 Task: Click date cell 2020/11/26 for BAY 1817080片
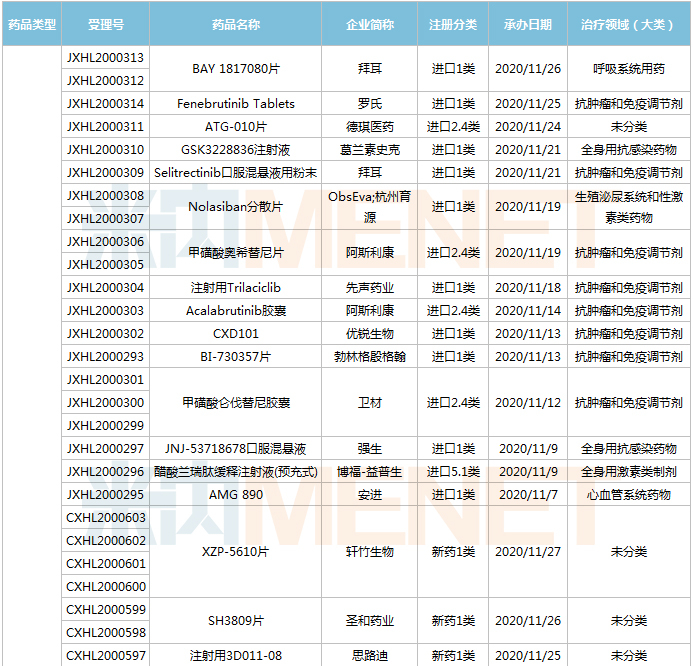(528, 69)
